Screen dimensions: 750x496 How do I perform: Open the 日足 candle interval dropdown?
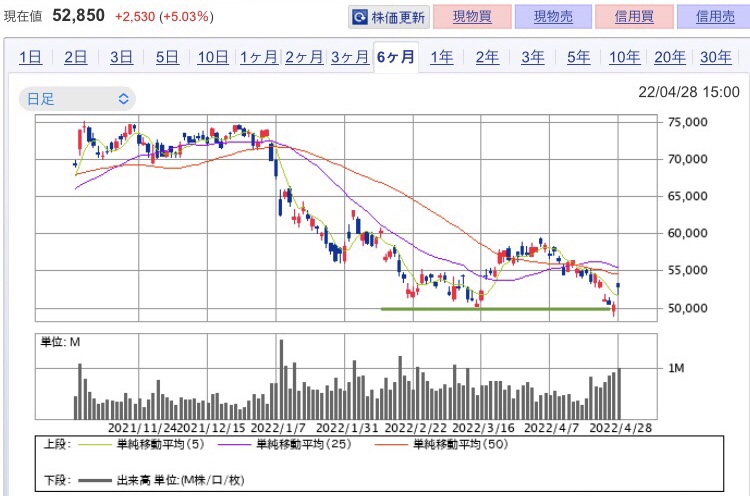[77, 99]
